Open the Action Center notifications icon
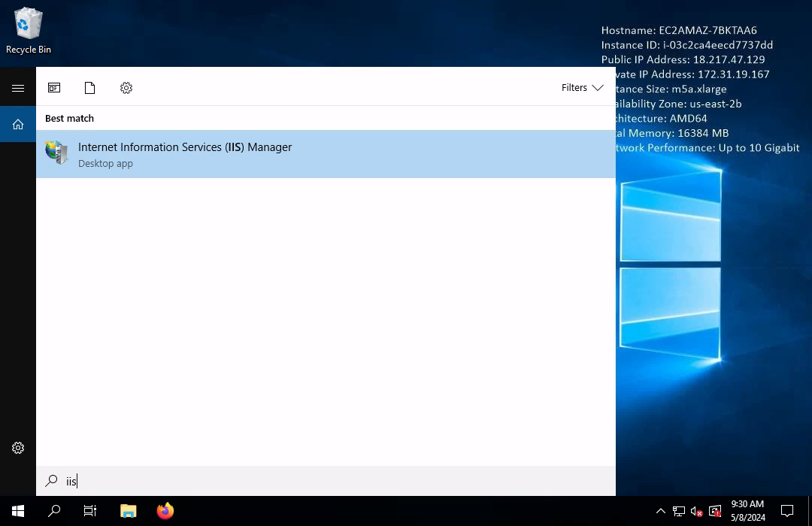Image resolution: width=812 pixels, height=526 pixels. (x=787, y=511)
